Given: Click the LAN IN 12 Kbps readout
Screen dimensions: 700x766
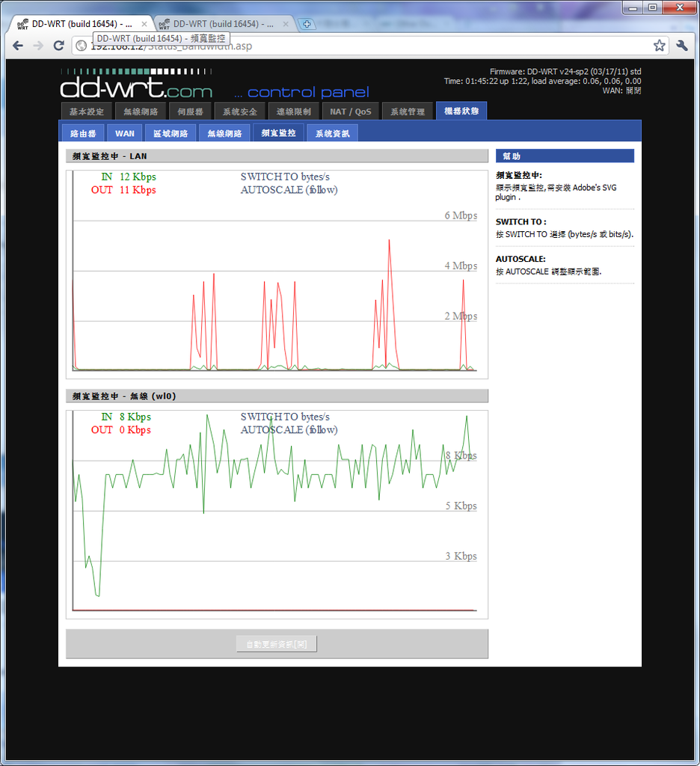Looking at the screenshot, I should pyautogui.click(x=129, y=177).
